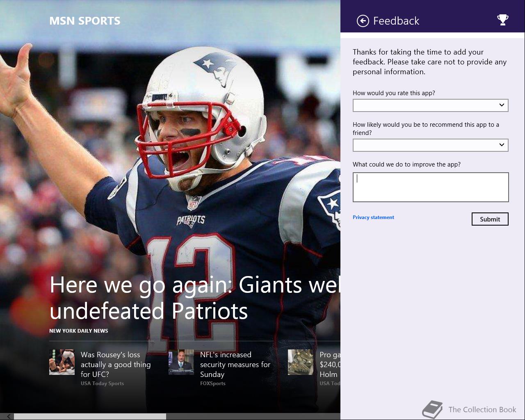Click the MSN SPORTS title
The height and width of the screenshot is (420, 525).
[85, 21]
